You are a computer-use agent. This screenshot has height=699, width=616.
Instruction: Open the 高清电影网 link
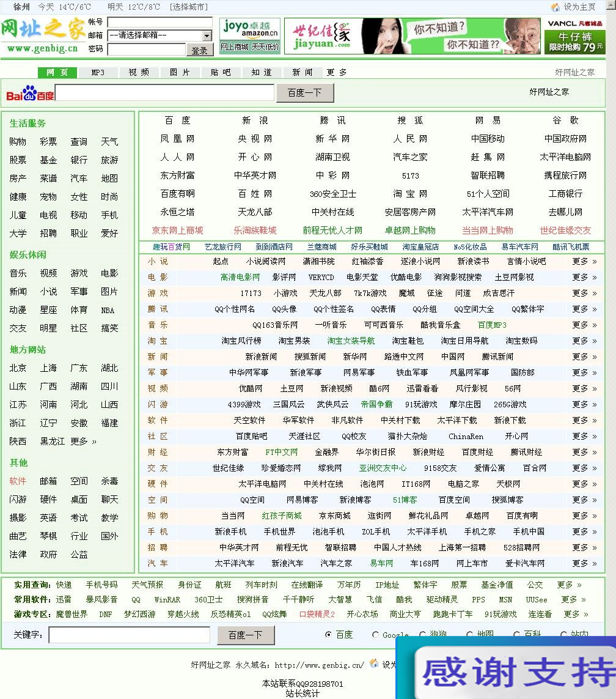(240, 277)
